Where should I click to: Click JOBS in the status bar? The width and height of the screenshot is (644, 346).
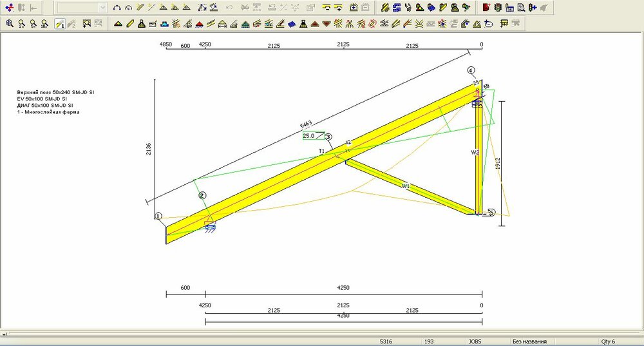pos(475,341)
